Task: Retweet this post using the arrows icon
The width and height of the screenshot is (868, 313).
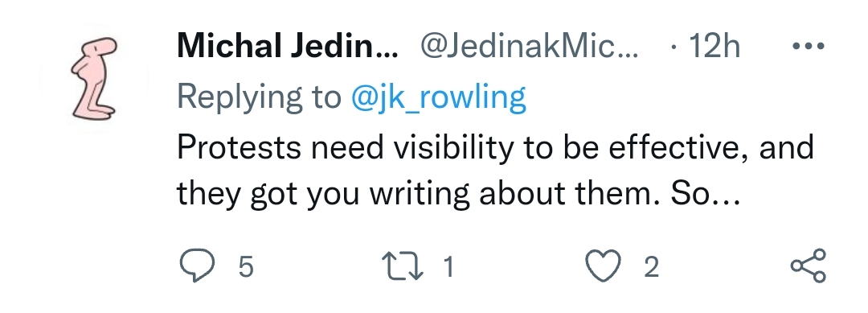Action: click(x=403, y=266)
